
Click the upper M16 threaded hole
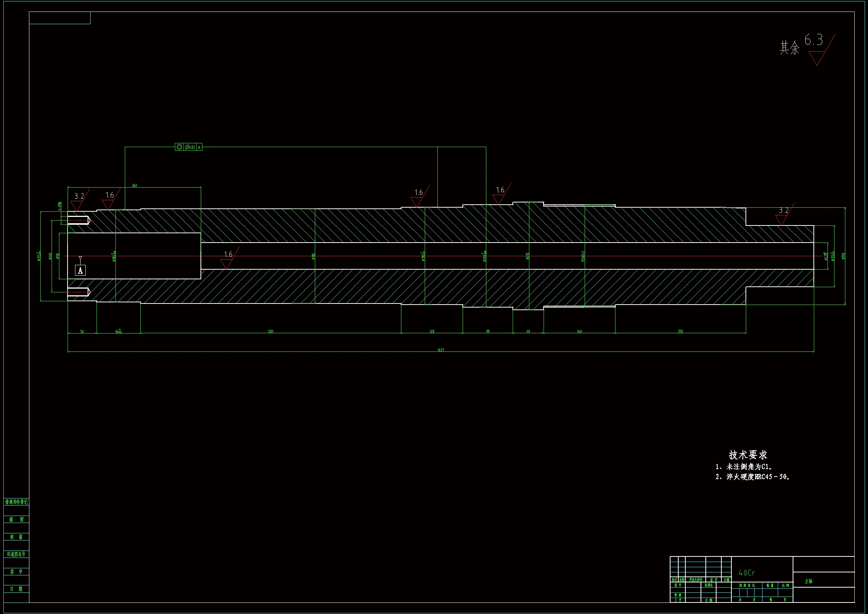tap(78, 220)
